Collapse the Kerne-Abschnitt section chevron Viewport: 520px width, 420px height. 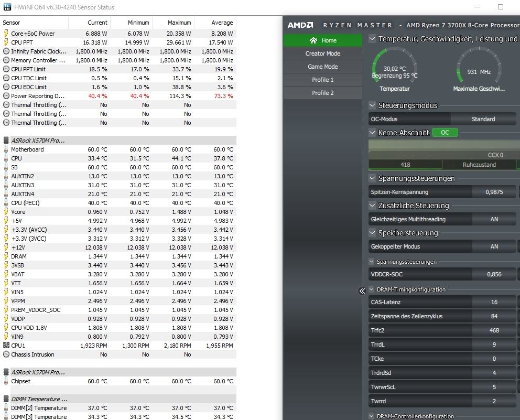(372, 133)
